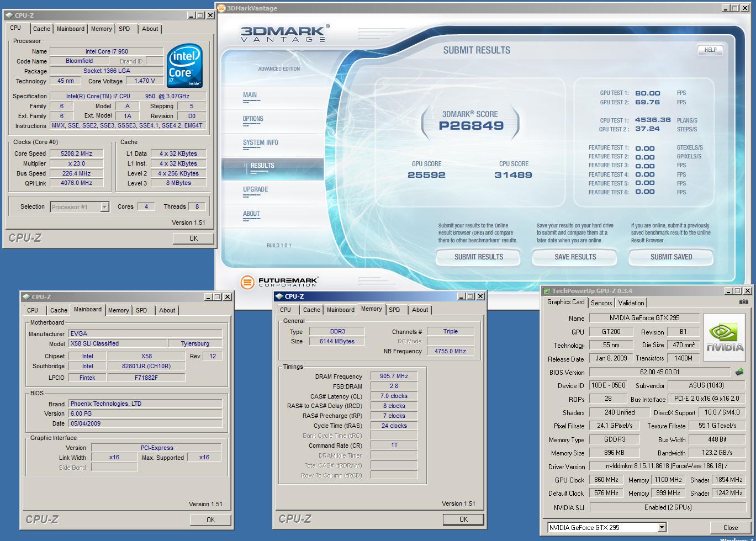Click the GPU-Z title bar icon
The image size is (756, 541).
click(x=547, y=291)
